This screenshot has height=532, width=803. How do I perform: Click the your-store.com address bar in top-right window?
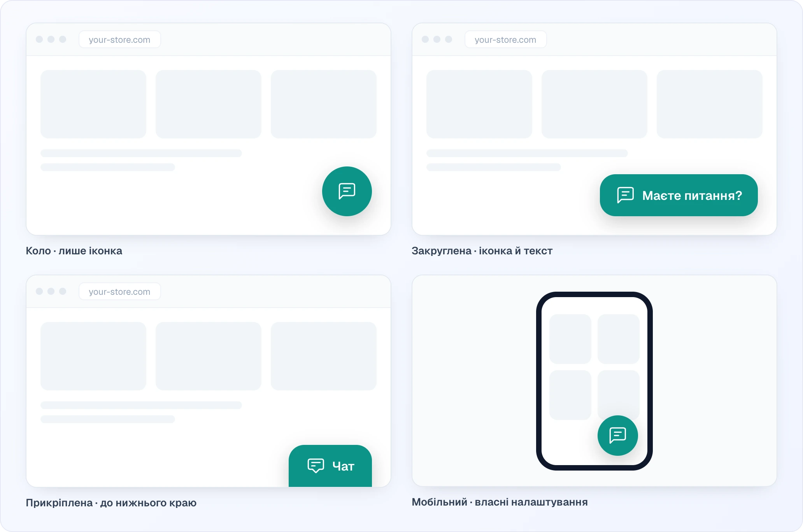point(505,40)
